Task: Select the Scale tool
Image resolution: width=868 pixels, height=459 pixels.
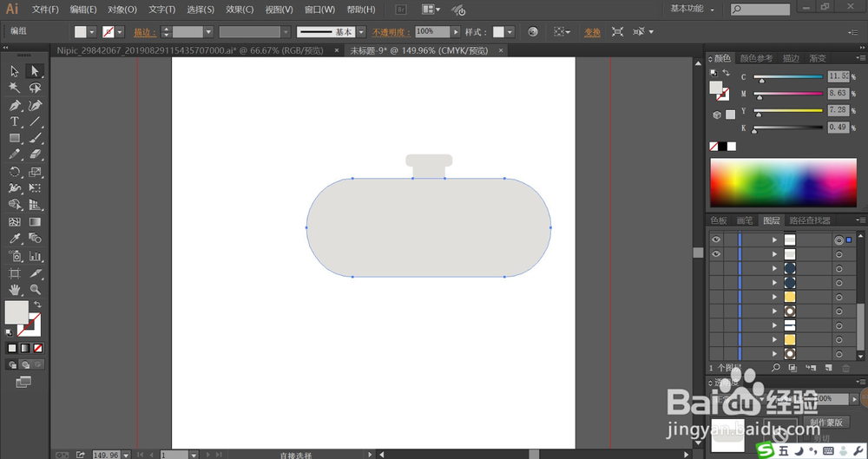Action: (35, 172)
